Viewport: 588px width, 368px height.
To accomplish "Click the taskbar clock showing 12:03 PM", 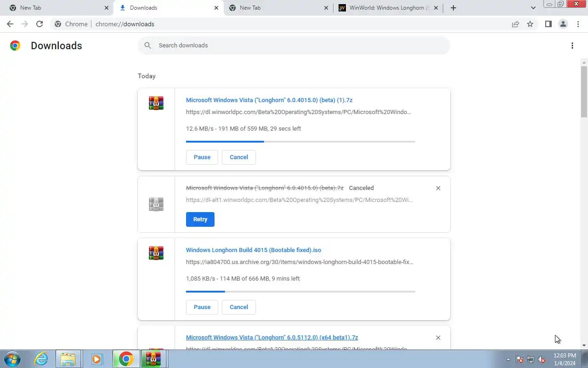I will pos(565,359).
